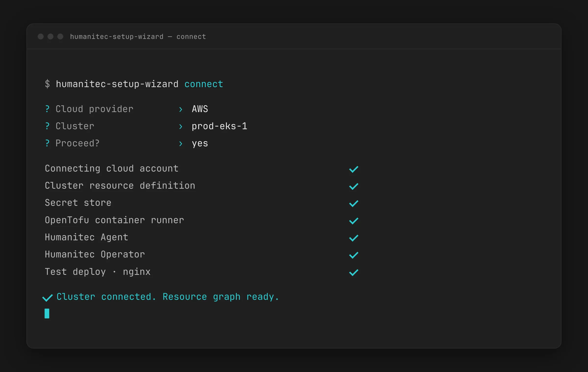588x372 pixels.
Task: Click 'Connecting cloud account' step
Action: [112, 169]
